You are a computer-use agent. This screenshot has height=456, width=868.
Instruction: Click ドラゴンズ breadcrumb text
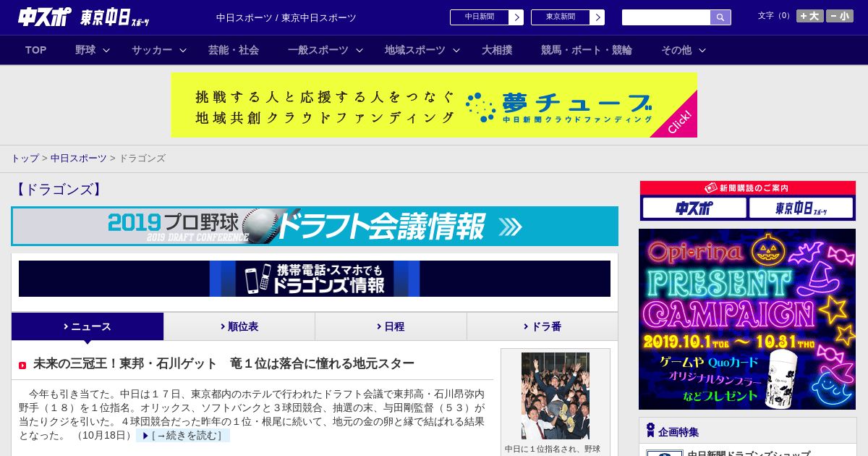[142, 158]
